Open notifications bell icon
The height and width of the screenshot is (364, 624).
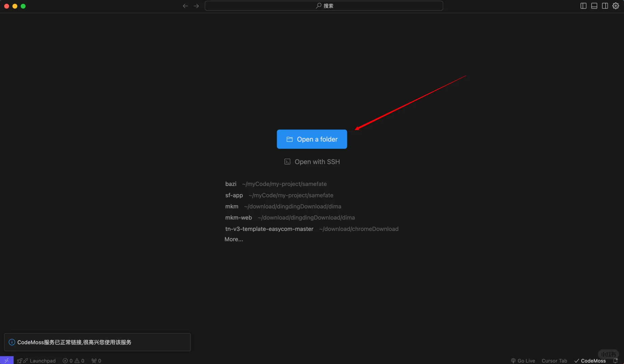click(615, 360)
